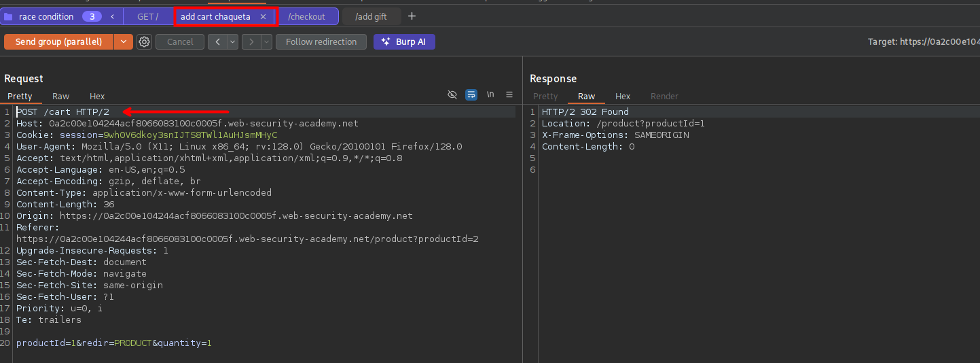
Task: Open the Send group options dropdown
Action: point(123,42)
